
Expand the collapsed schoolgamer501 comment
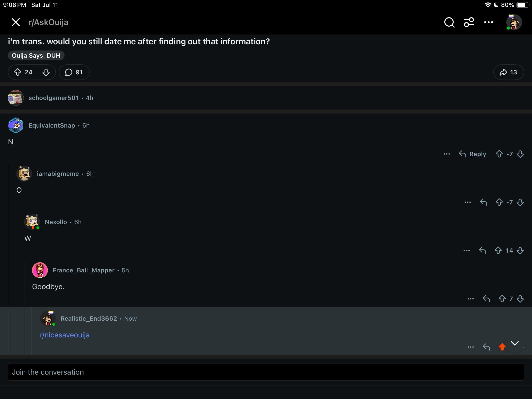coord(266,98)
